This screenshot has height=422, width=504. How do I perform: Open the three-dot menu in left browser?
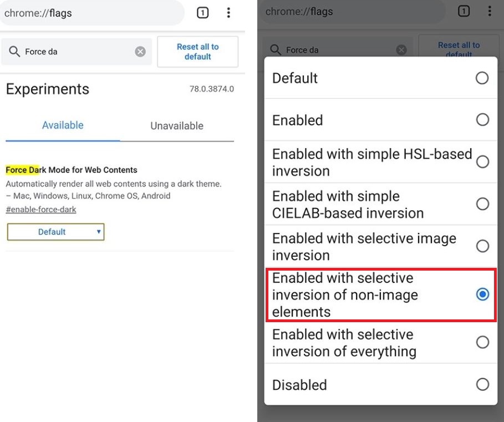(x=228, y=13)
